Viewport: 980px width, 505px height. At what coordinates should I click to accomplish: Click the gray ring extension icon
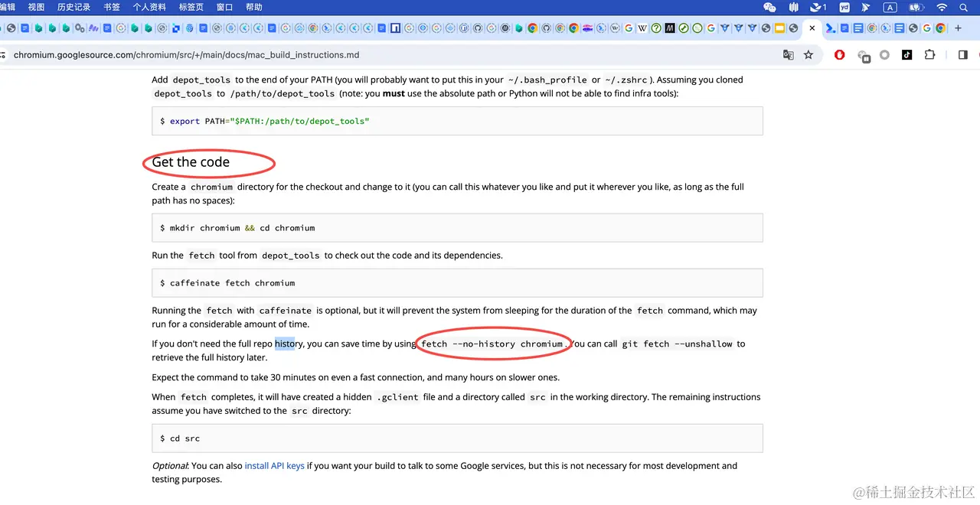point(884,55)
